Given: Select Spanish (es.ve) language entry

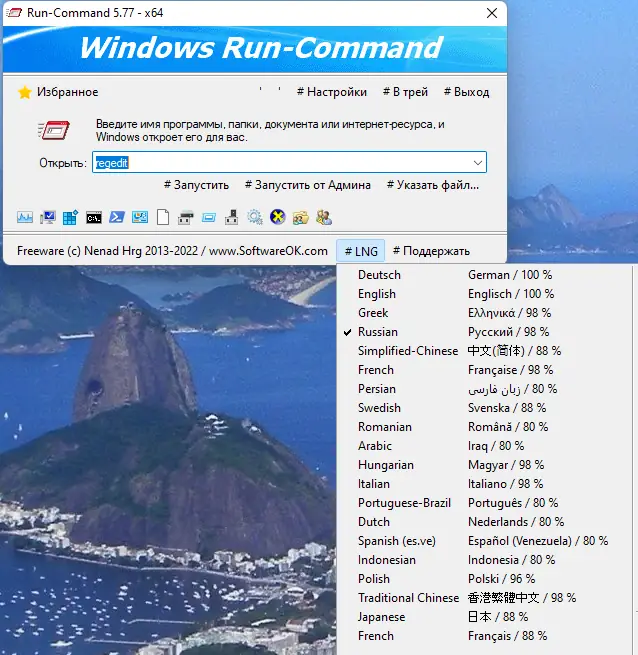Looking at the screenshot, I should [x=485, y=541].
